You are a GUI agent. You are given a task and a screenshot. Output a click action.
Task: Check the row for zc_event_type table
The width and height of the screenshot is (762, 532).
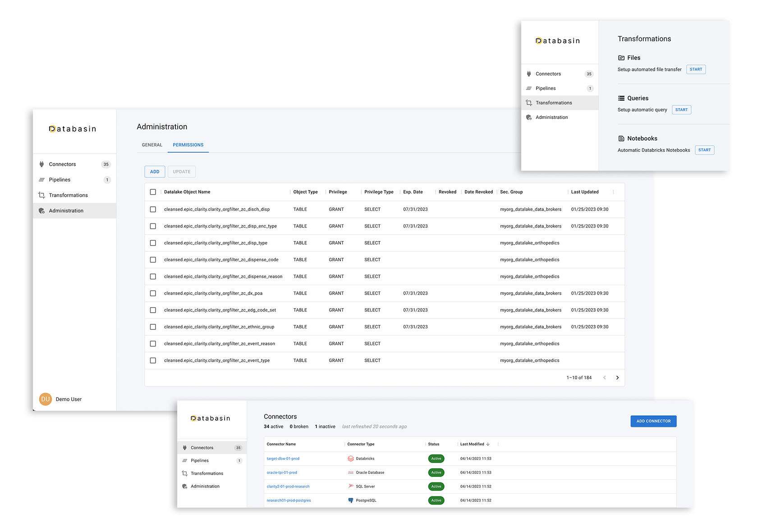[x=153, y=360]
